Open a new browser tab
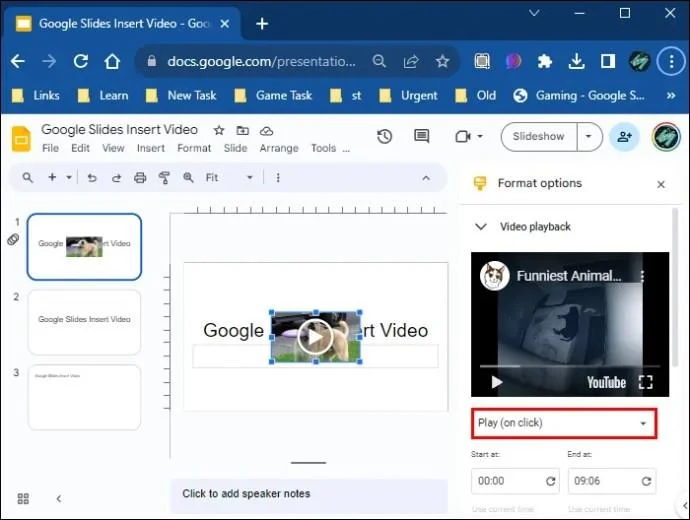 click(262, 24)
